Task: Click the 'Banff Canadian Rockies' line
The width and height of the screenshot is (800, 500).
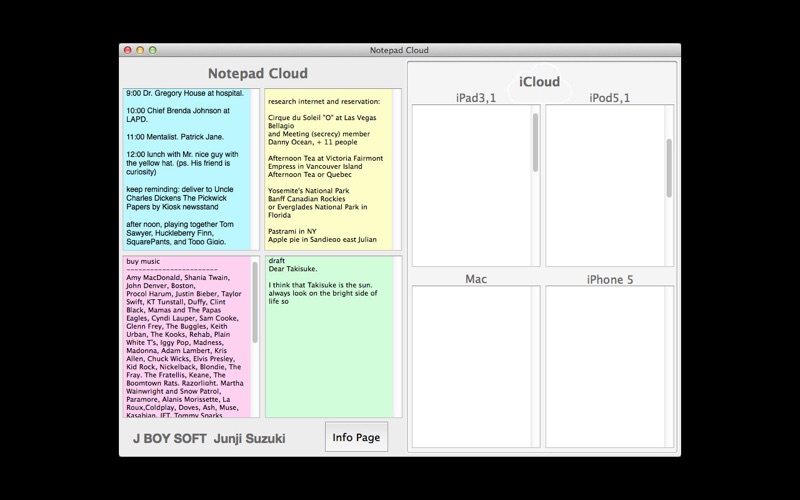Action: [x=307, y=199]
